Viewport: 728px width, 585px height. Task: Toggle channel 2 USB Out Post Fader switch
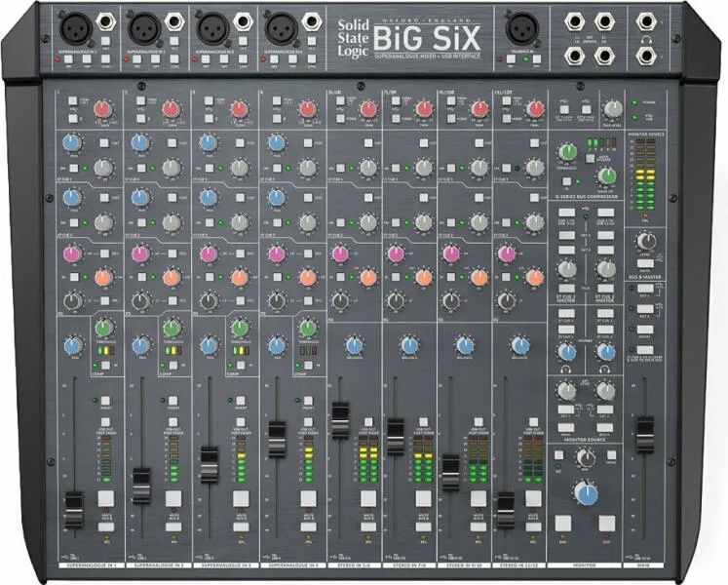173,422
